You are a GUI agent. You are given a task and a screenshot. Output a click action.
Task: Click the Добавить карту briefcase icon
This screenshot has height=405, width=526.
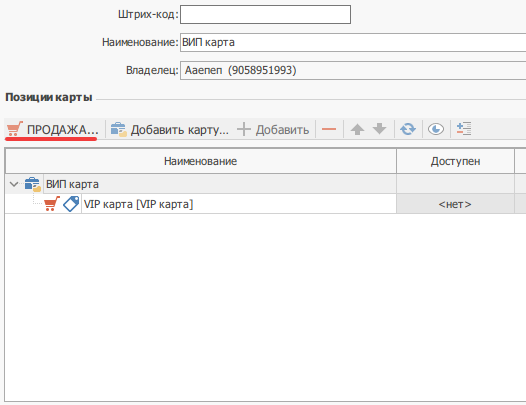pyautogui.click(x=118, y=129)
